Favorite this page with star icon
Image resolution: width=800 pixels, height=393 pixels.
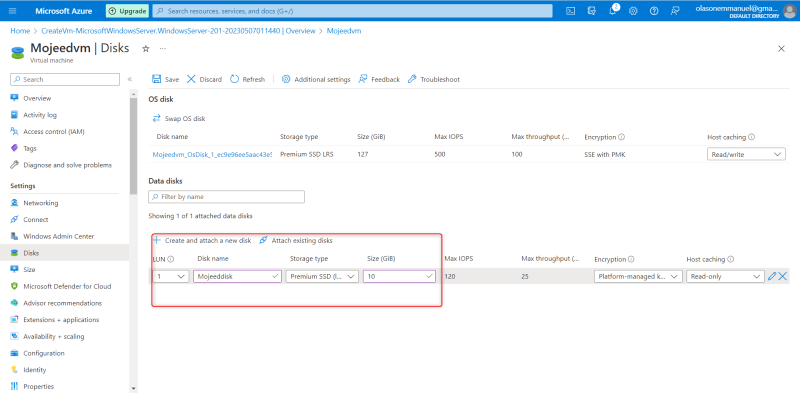pos(145,48)
